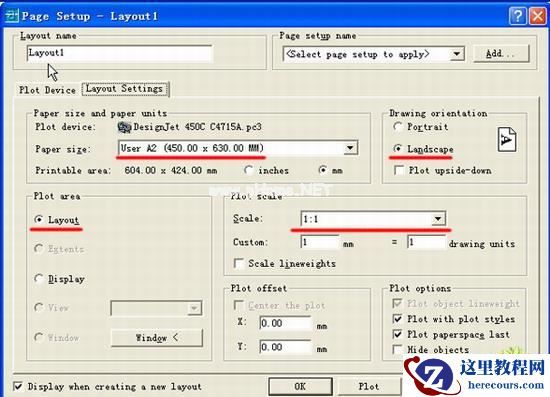This screenshot has width=550, height=397.
Task: Click the DesignJet plotter device icon
Action: click(x=124, y=127)
